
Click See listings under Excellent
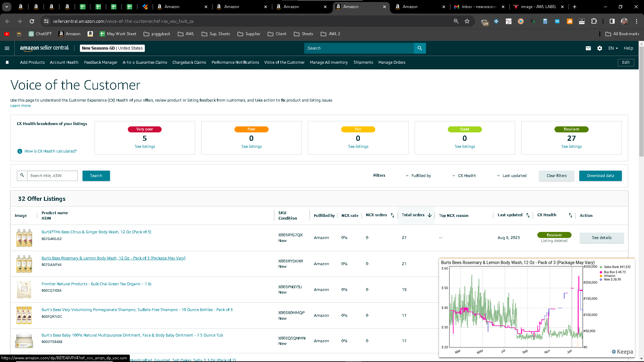pos(572,146)
